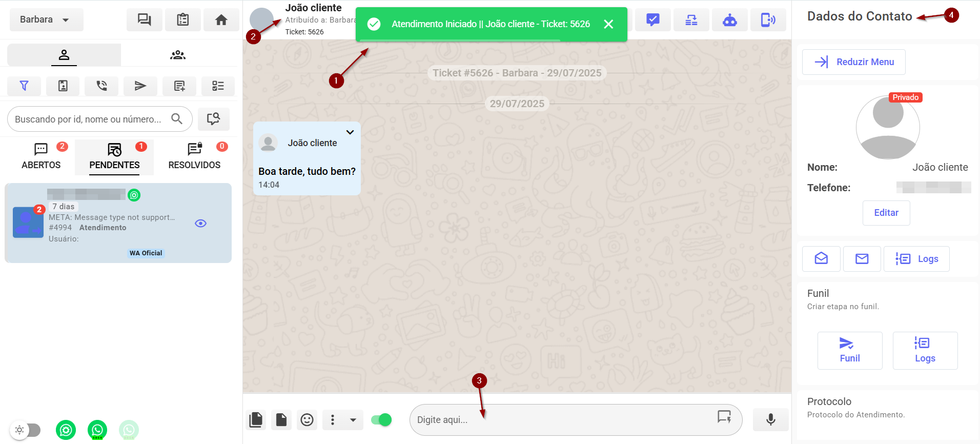Open the filter funnel icon
The width and height of the screenshot is (980, 444).
click(24, 86)
